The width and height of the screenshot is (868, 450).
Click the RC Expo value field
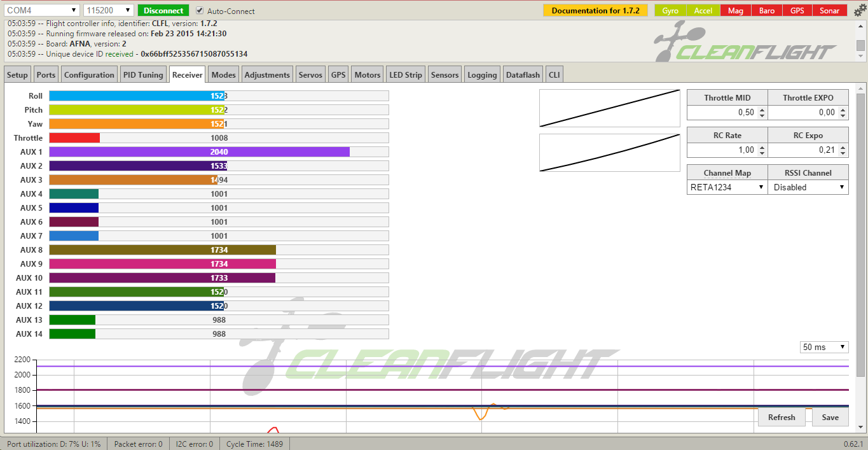pos(808,150)
